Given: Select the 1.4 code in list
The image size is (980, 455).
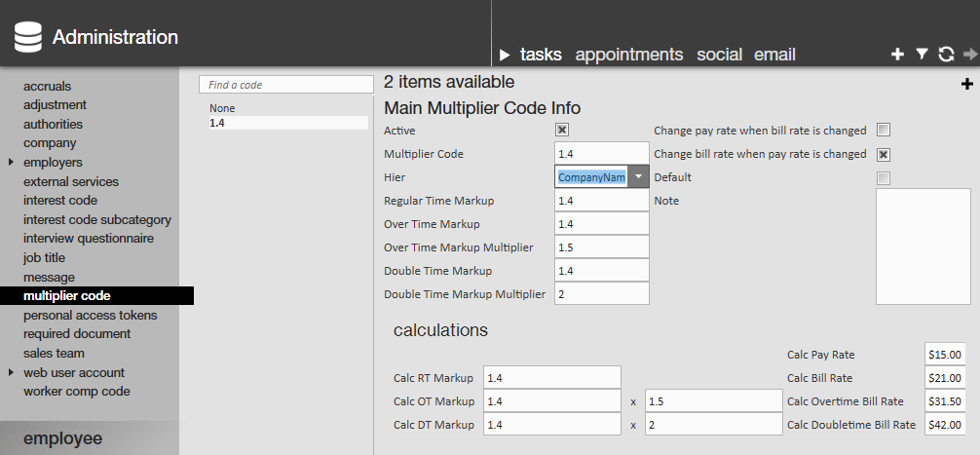Looking at the screenshot, I should click(x=217, y=123).
